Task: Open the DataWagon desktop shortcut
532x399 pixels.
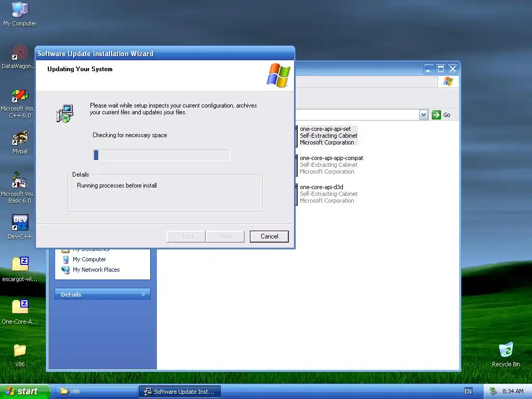Action: click(18, 57)
